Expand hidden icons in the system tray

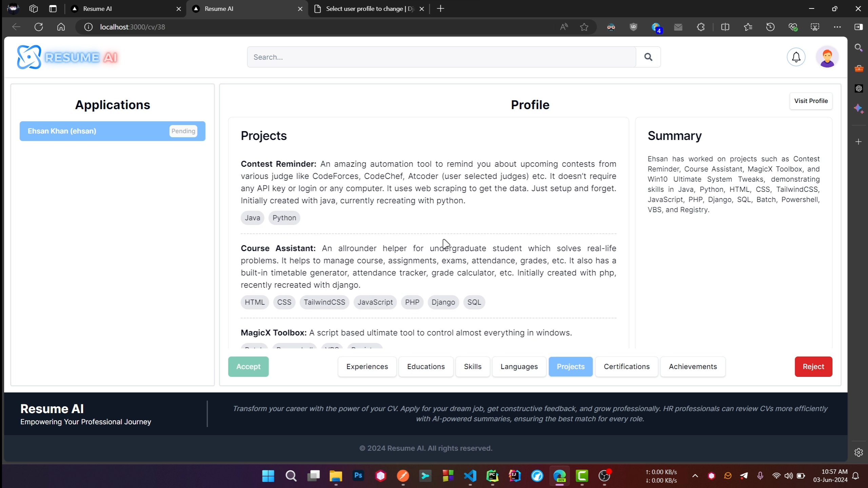click(x=695, y=476)
